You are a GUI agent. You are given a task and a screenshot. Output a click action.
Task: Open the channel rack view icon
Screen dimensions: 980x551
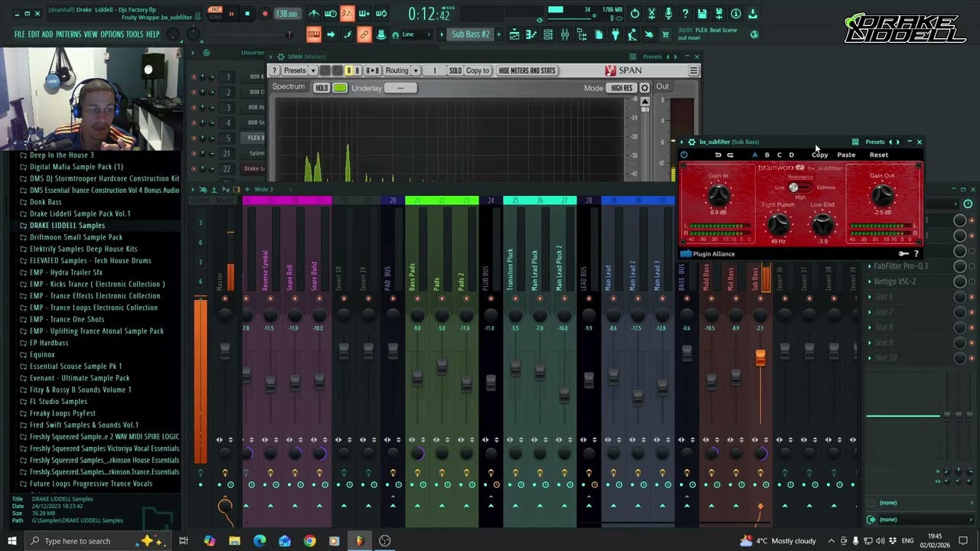pyautogui.click(x=548, y=34)
